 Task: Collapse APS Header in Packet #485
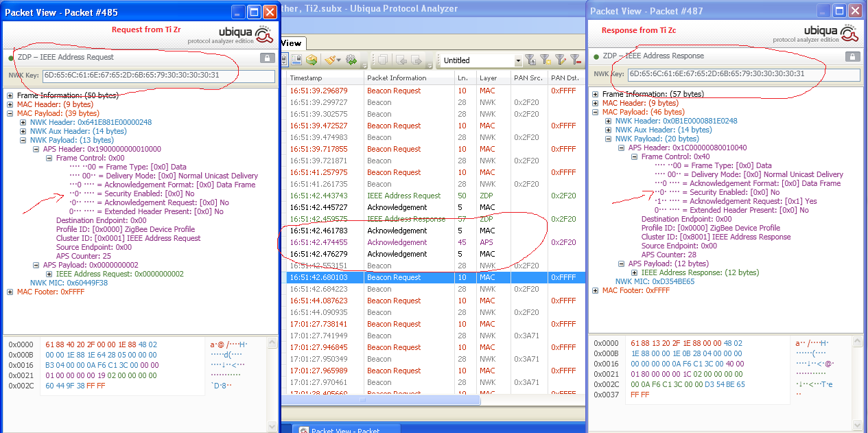tap(36, 149)
